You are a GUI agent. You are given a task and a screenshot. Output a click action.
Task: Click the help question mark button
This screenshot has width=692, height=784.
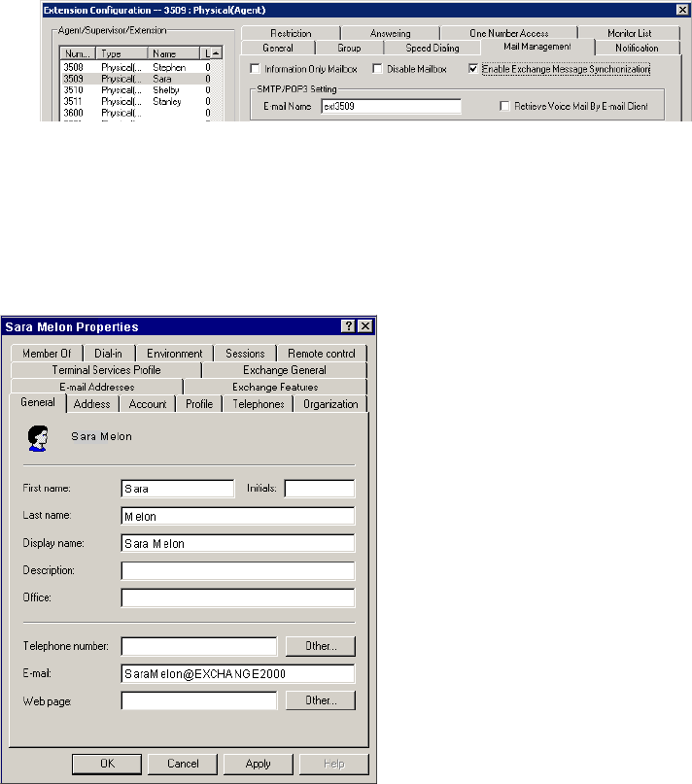point(348,326)
